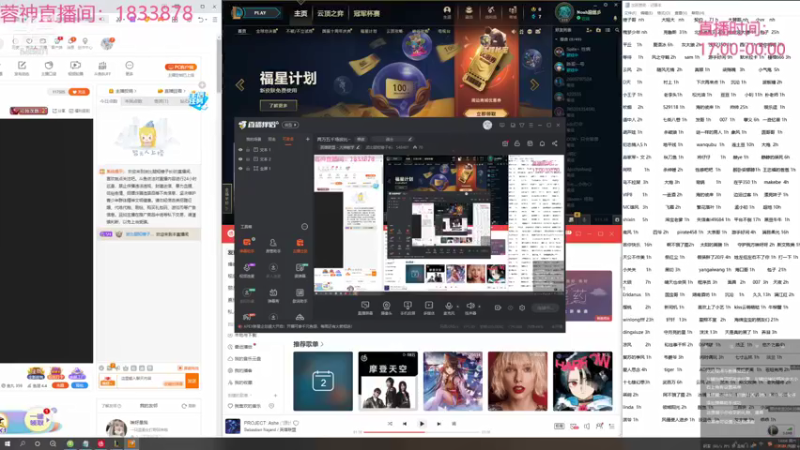800x450 pixels.
Task: Click the orange PC客户端 button
Action: click(x=181, y=67)
